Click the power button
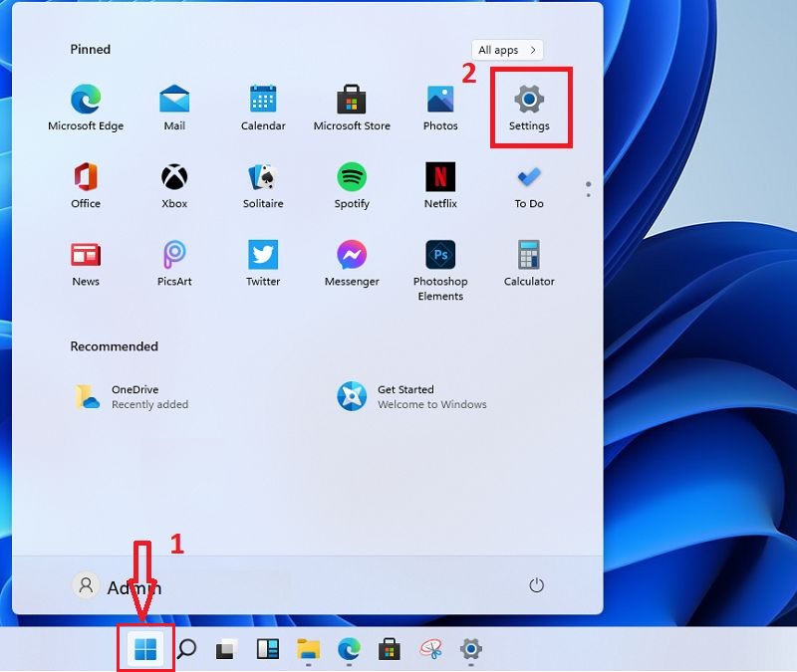Image resolution: width=797 pixels, height=672 pixels. (x=536, y=586)
